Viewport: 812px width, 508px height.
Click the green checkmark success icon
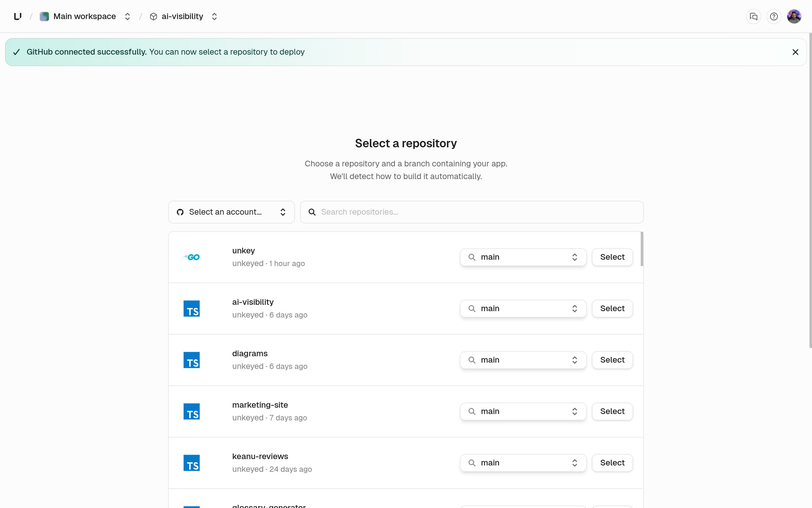pyautogui.click(x=16, y=52)
